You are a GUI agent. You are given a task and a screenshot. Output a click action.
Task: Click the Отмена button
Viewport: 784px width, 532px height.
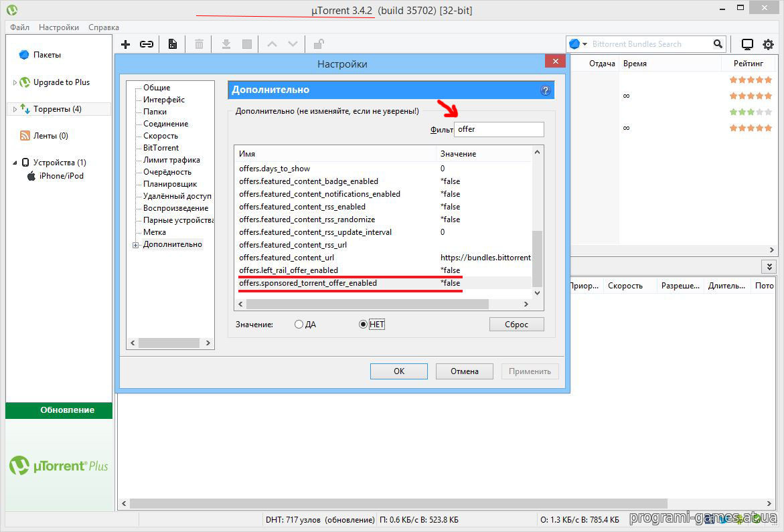pos(465,371)
